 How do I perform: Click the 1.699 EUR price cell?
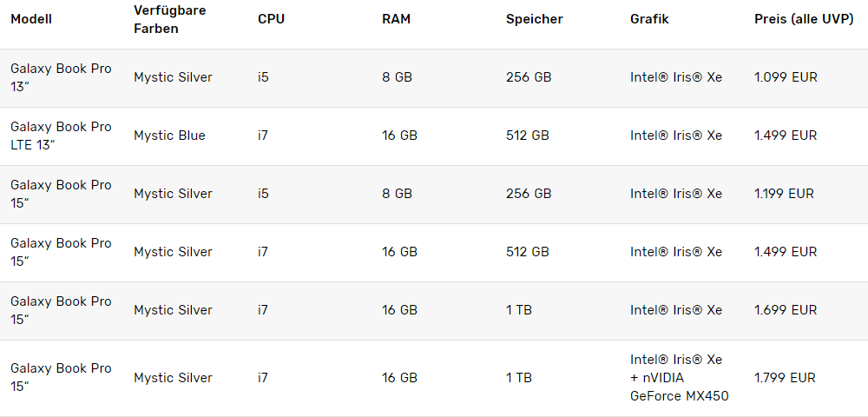click(x=786, y=310)
